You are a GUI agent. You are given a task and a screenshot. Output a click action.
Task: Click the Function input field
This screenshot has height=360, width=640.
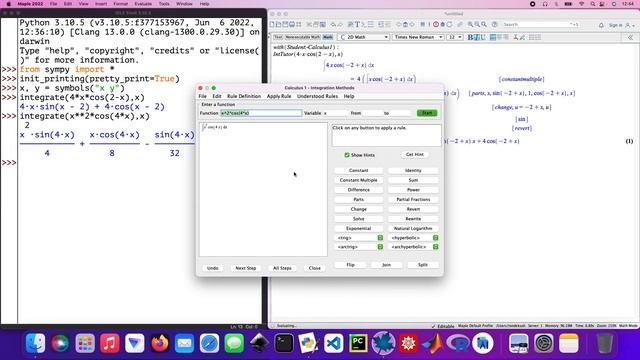tap(261, 113)
